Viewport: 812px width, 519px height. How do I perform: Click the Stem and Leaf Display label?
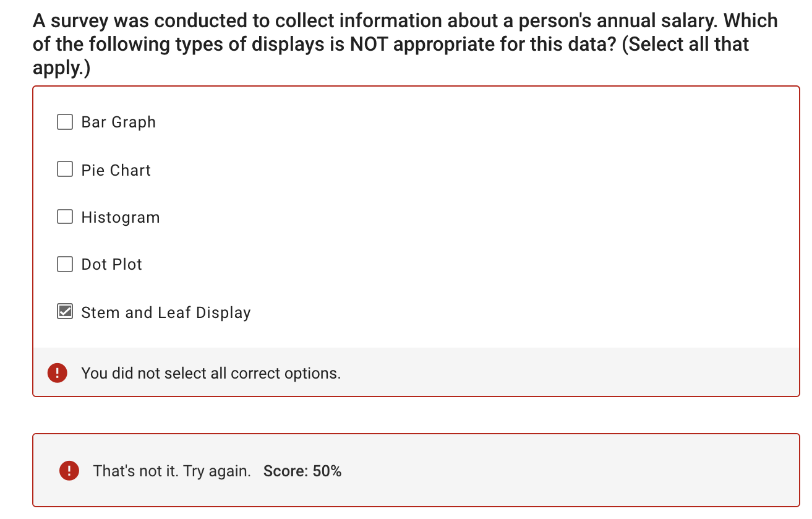(165, 312)
